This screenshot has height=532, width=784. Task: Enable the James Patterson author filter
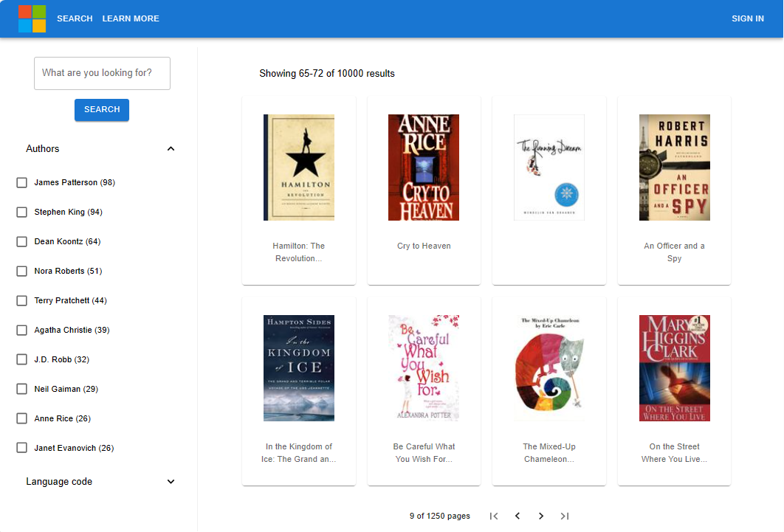[x=21, y=182]
